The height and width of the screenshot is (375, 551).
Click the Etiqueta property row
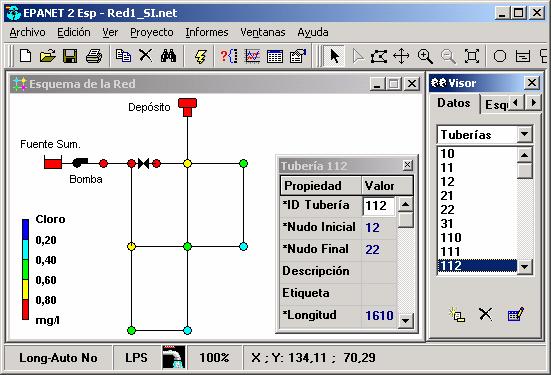tap(339, 293)
